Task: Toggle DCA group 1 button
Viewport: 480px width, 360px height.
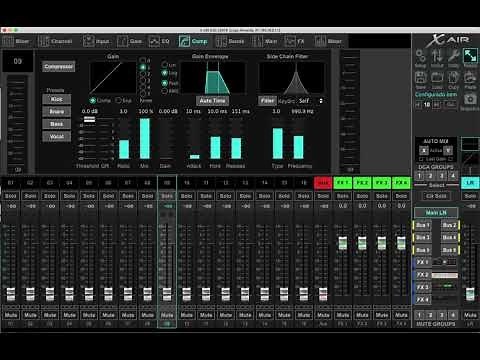Action: click(x=419, y=176)
